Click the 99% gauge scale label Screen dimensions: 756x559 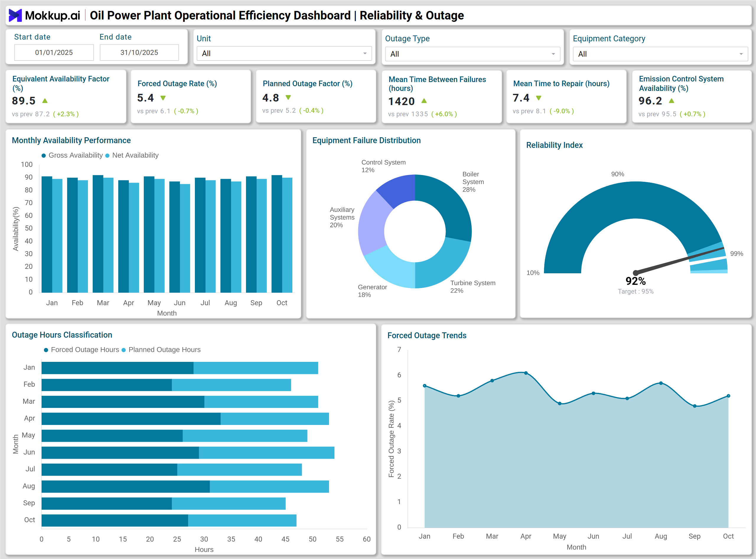point(737,254)
